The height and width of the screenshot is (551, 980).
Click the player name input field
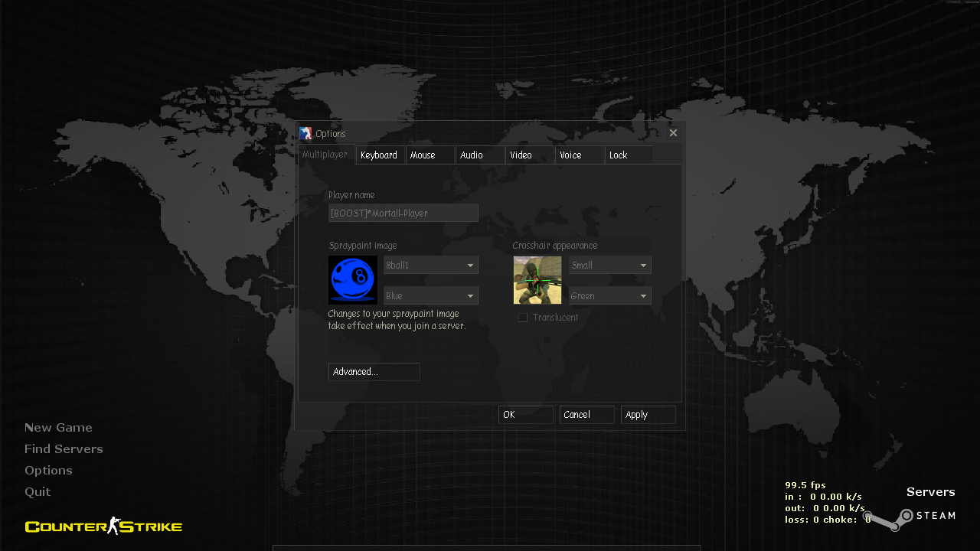point(403,213)
